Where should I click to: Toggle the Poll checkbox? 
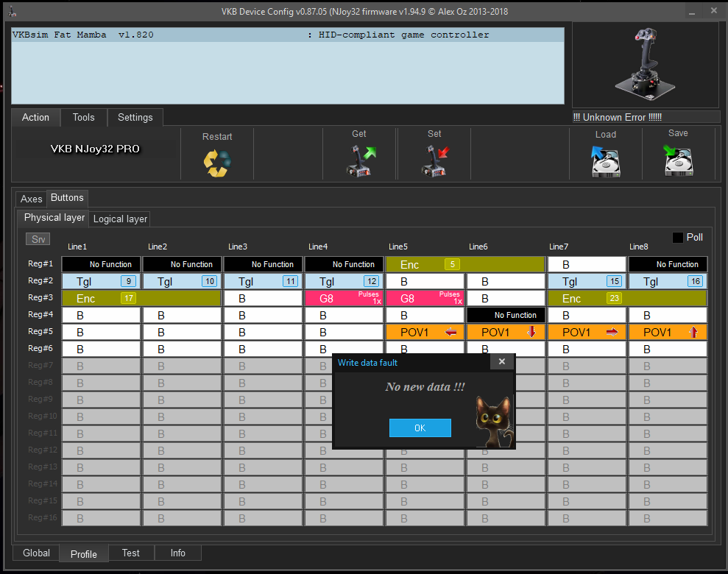(x=678, y=238)
